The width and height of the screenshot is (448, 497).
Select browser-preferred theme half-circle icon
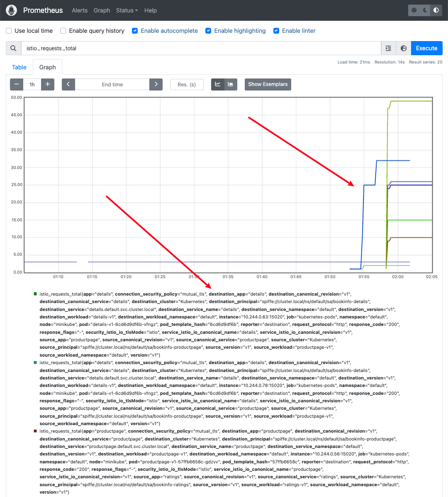pos(436,10)
